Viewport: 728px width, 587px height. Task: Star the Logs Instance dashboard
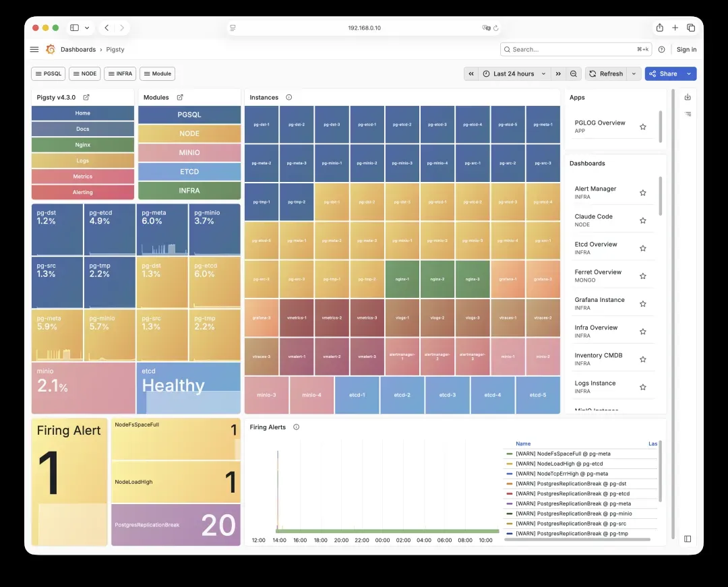(643, 387)
